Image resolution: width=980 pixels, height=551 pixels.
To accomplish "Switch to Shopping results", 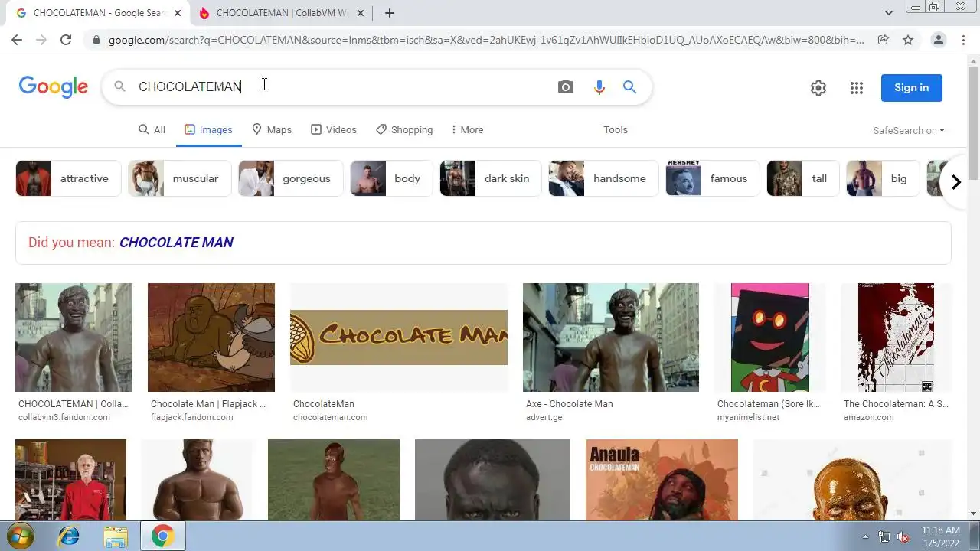I will click(404, 130).
